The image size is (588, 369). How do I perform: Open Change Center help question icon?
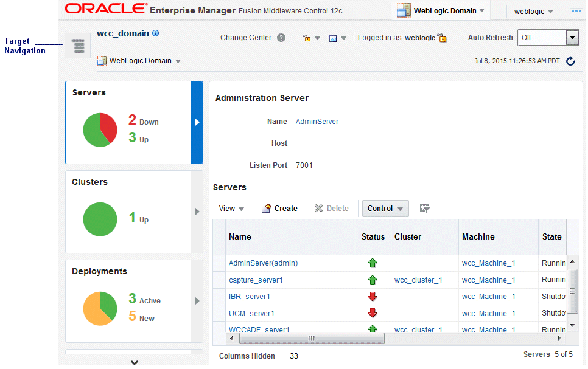click(x=281, y=38)
